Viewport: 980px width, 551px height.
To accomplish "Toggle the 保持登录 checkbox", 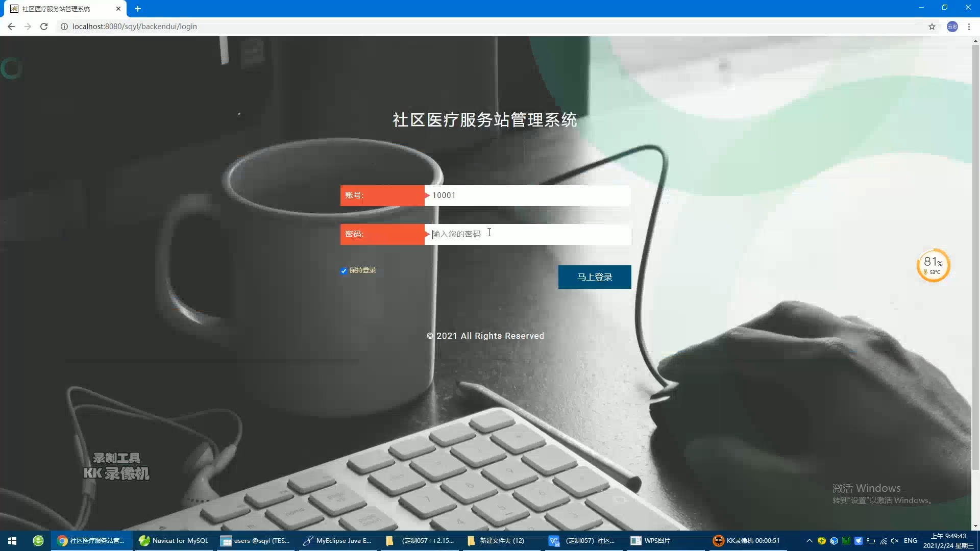I will [344, 271].
